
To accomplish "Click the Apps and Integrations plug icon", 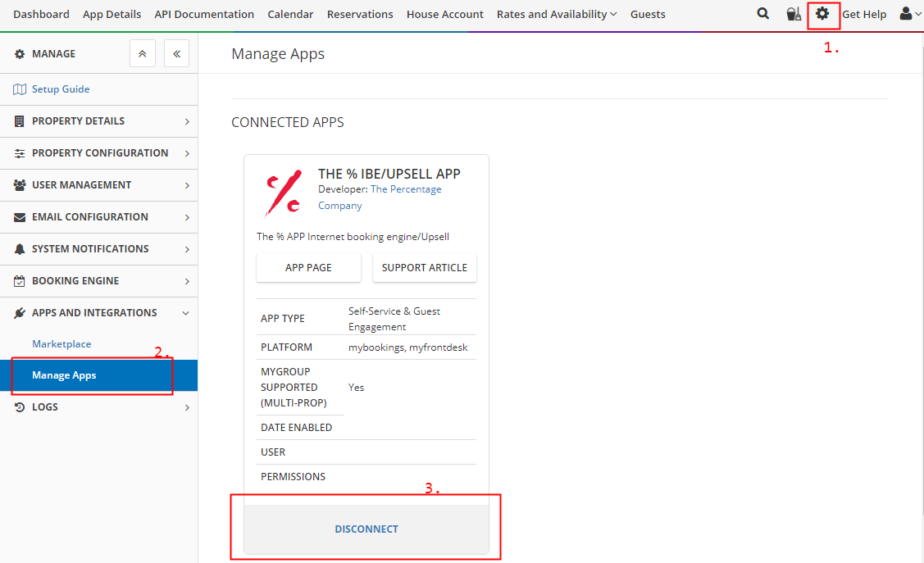I will pos(20,313).
